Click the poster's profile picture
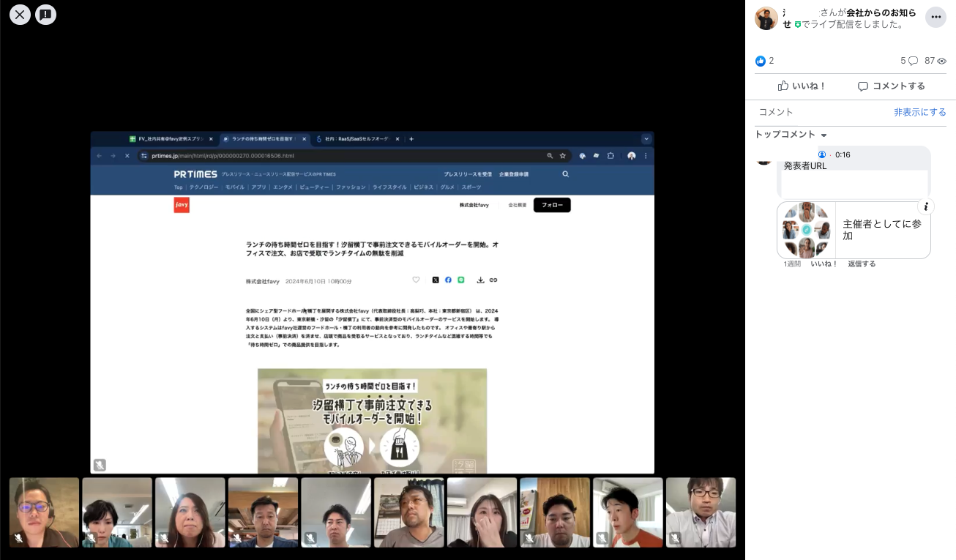The height and width of the screenshot is (560, 956). (x=766, y=18)
